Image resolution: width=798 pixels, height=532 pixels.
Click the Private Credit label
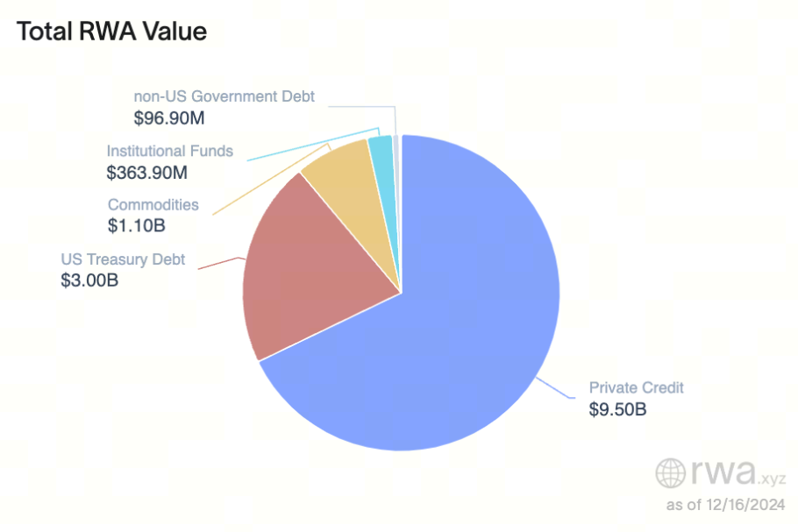tap(636, 387)
